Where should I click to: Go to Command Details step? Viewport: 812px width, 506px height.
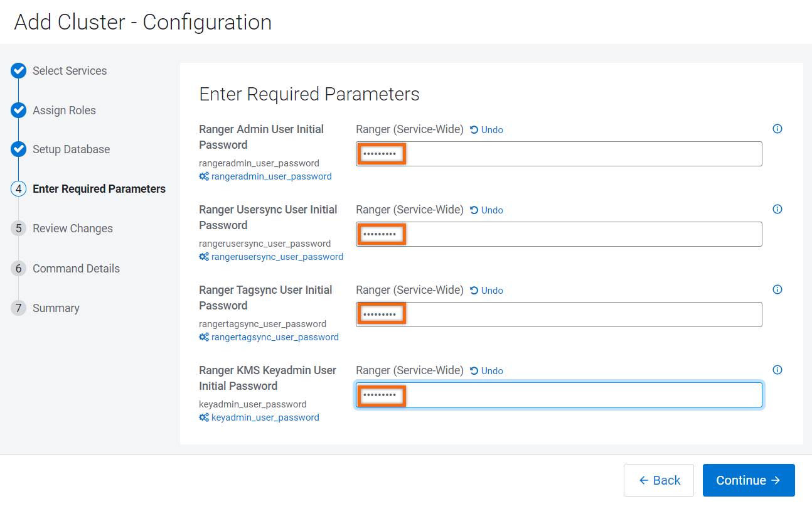pos(76,269)
